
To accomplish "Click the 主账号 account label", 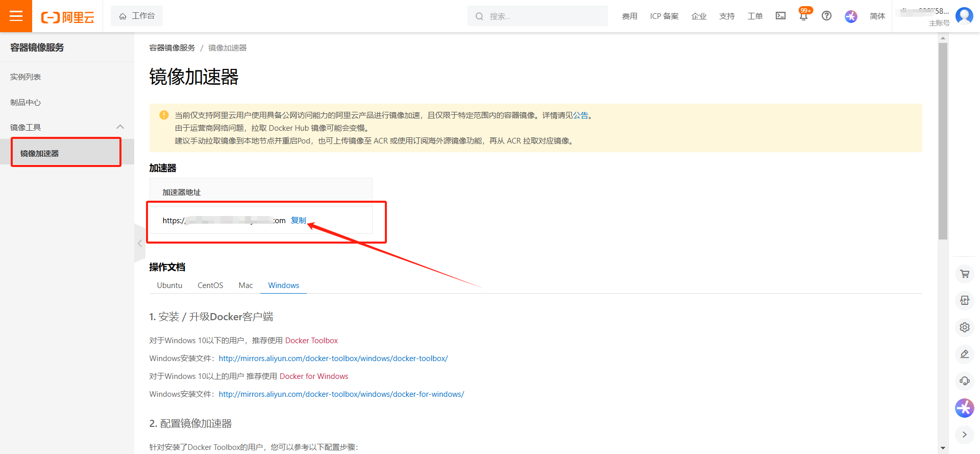I will [939, 23].
